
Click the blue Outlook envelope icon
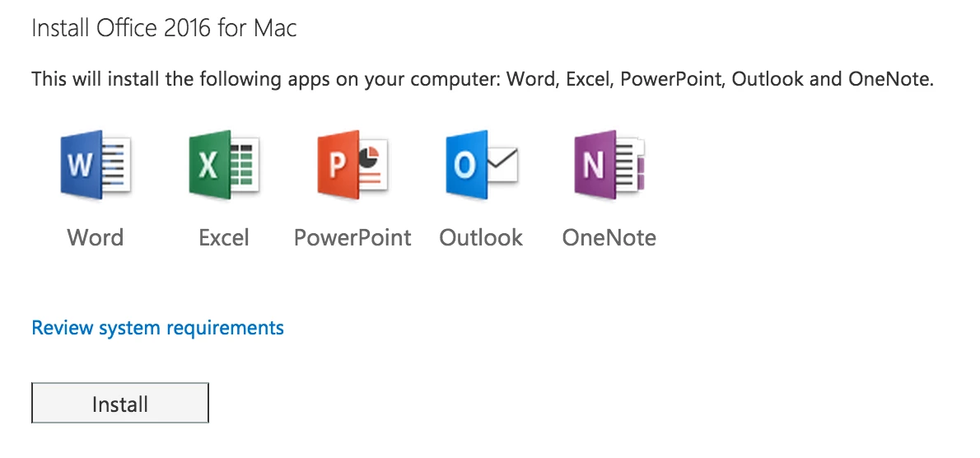(482, 165)
